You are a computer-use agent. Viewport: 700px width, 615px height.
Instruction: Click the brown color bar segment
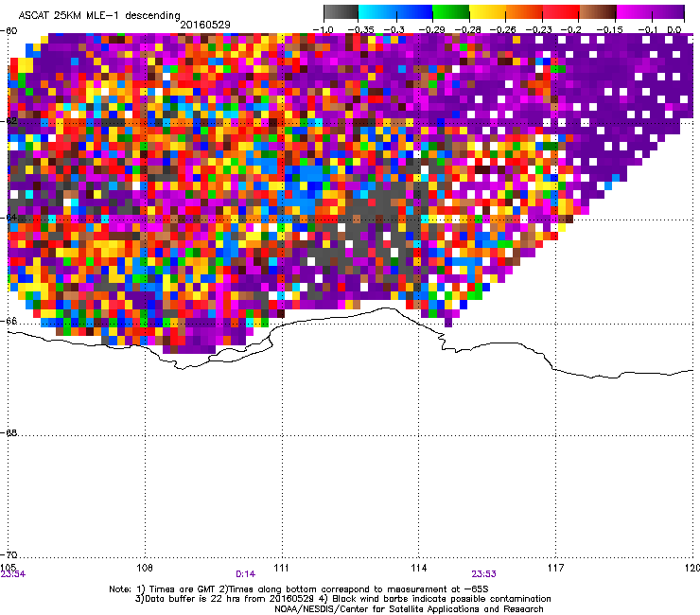598,12
